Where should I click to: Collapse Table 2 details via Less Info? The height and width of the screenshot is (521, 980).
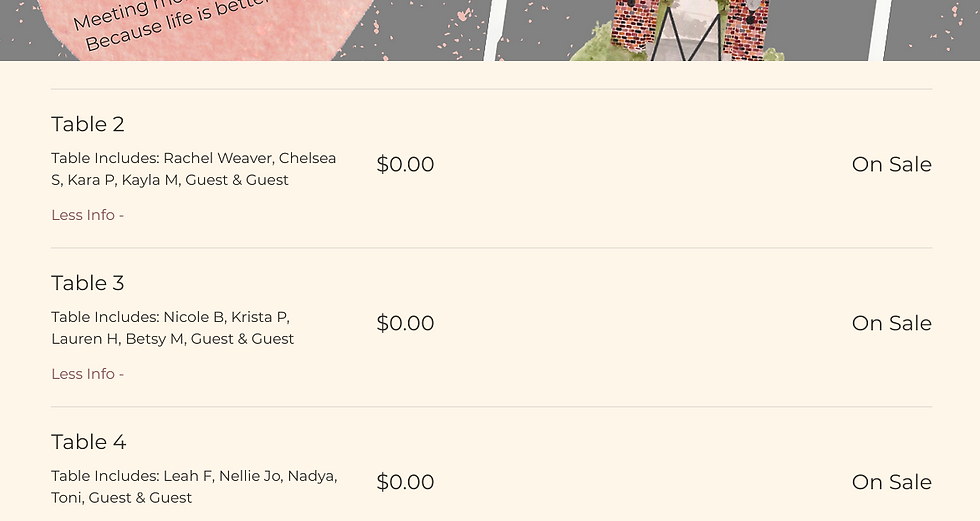point(87,215)
